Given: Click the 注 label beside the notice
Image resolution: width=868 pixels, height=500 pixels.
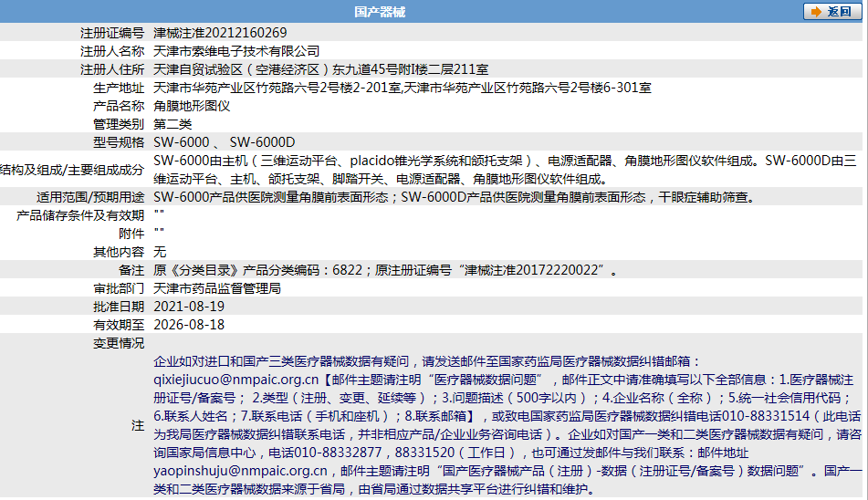Looking at the screenshot, I should pyautogui.click(x=138, y=425).
